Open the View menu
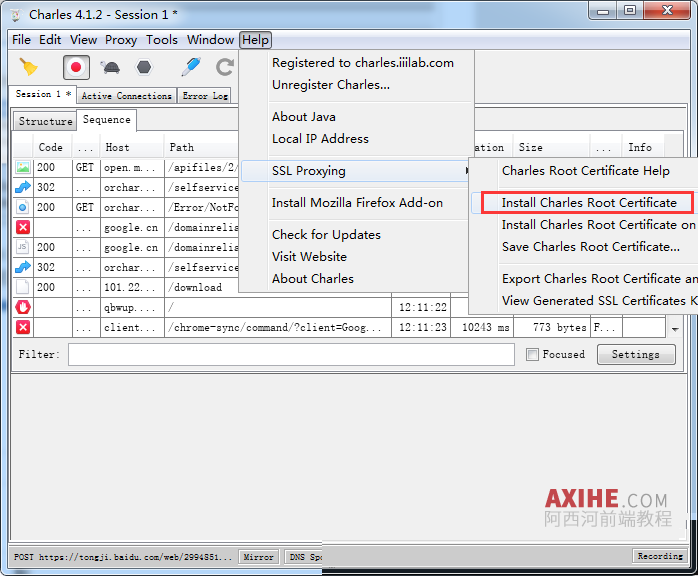The width and height of the screenshot is (698, 576). coord(83,40)
